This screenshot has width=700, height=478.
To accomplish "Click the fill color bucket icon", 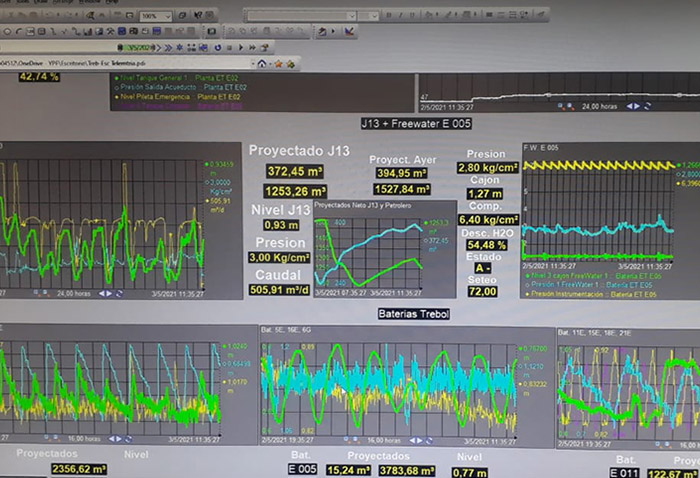I will pyautogui.click(x=428, y=15).
